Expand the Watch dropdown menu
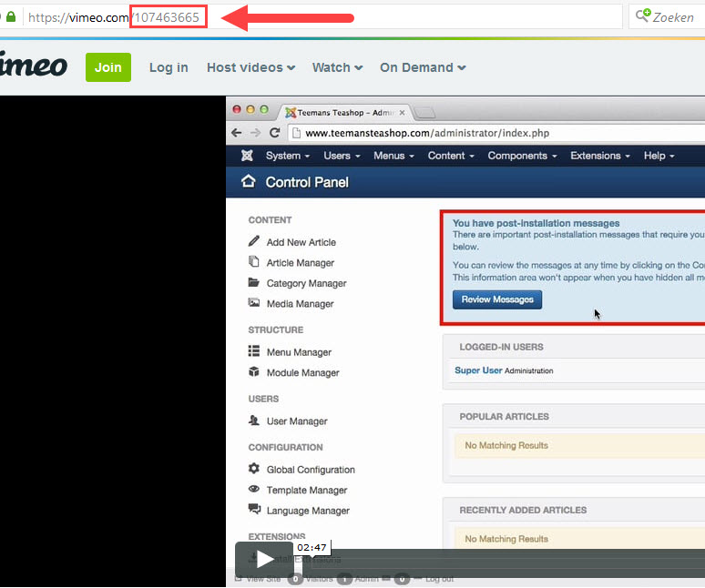Image resolution: width=705 pixels, height=588 pixels. 337,67
